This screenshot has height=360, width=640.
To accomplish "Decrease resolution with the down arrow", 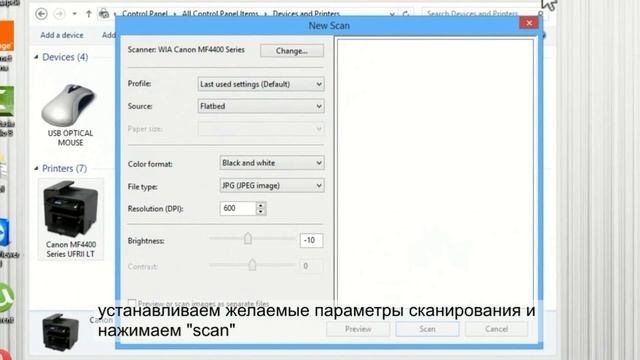I will pyautogui.click(x=261, y=212).
